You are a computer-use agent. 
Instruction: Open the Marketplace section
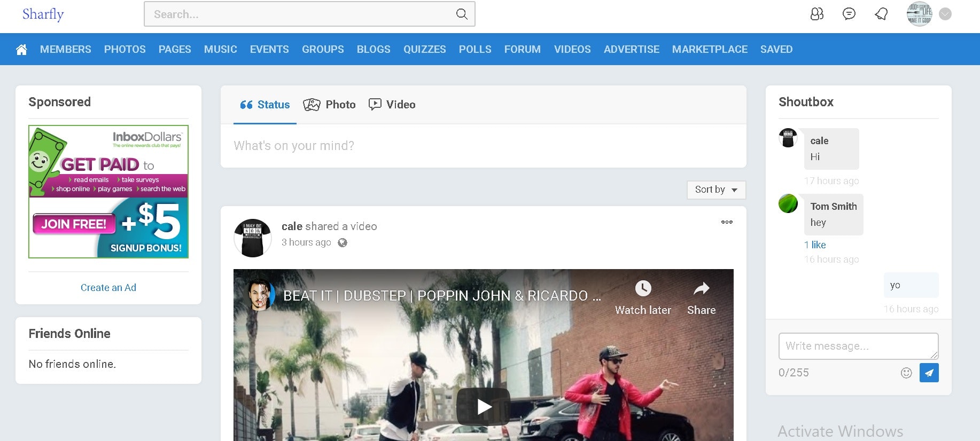pyautogui.click(x=710, y=49)
